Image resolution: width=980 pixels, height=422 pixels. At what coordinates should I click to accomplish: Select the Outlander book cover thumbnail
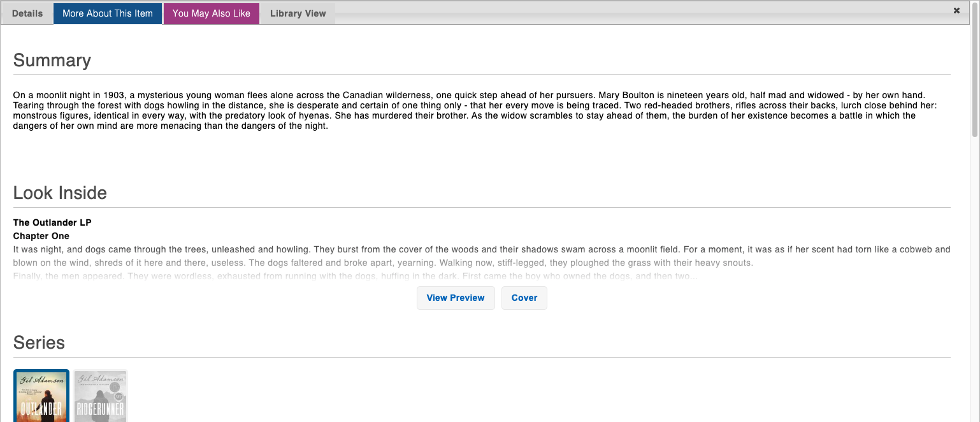[41, 396]
